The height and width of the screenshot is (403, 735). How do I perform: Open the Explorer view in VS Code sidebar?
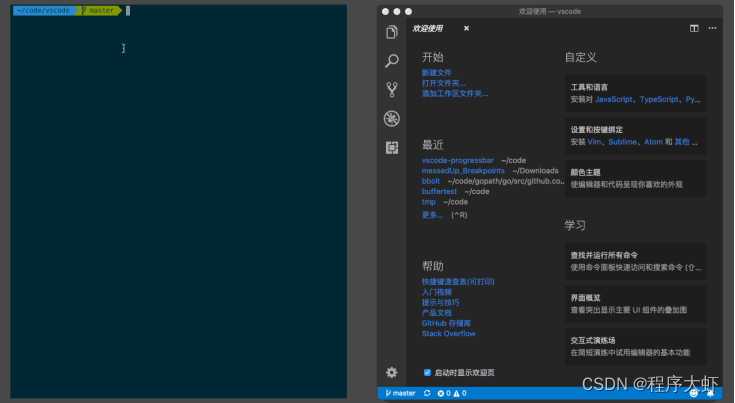point(392,32)
